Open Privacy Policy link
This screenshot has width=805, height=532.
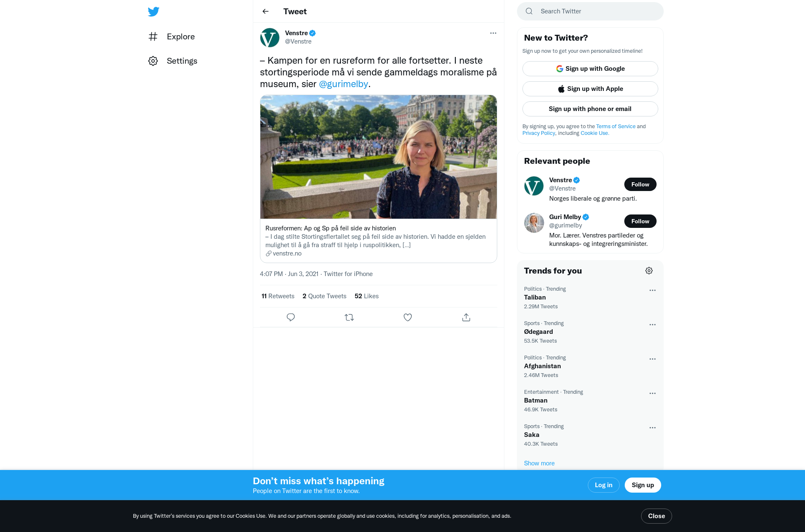pyautogui.click(x=538, y=133)
